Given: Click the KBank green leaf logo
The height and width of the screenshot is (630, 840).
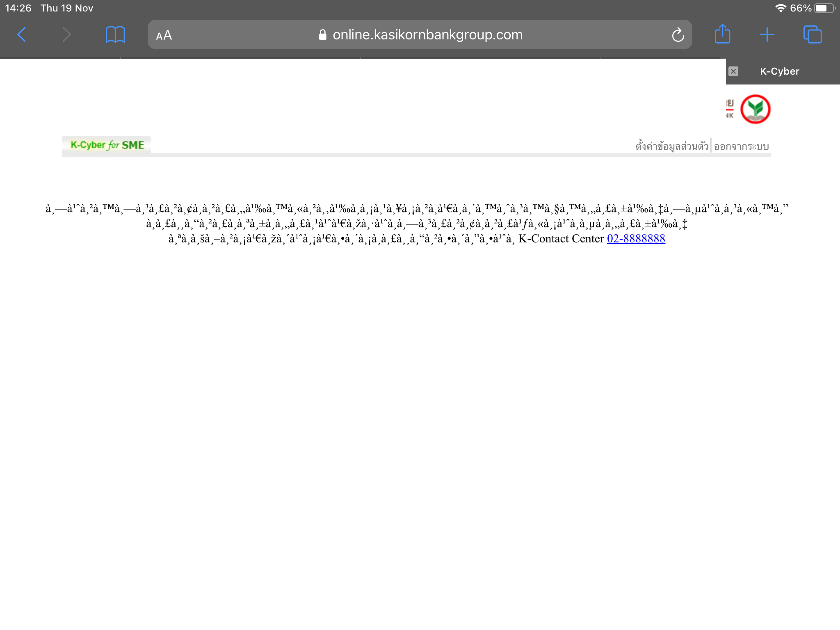Looking at the screenshot, I should [x=755, y=109].
